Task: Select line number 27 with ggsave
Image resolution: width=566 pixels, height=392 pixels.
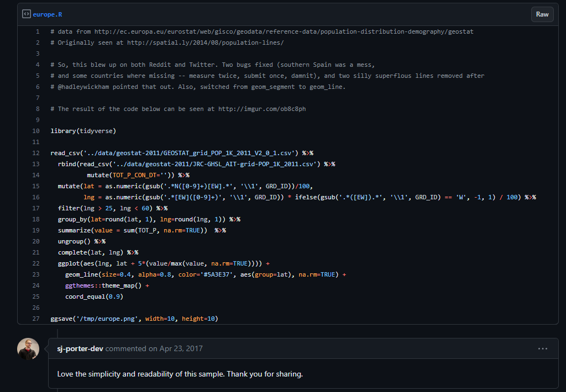Action: (36, 319)
